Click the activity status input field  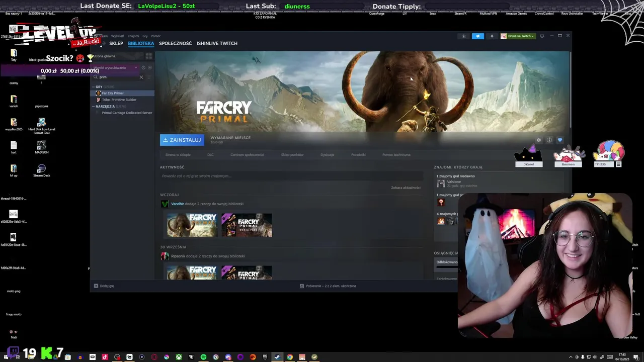(x=291, y=176)
